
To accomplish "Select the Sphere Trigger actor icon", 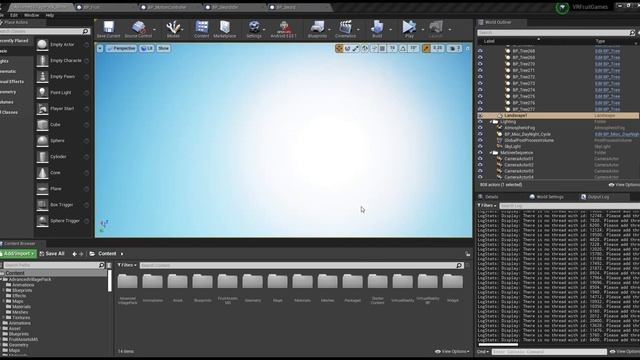I will (42, 221).
